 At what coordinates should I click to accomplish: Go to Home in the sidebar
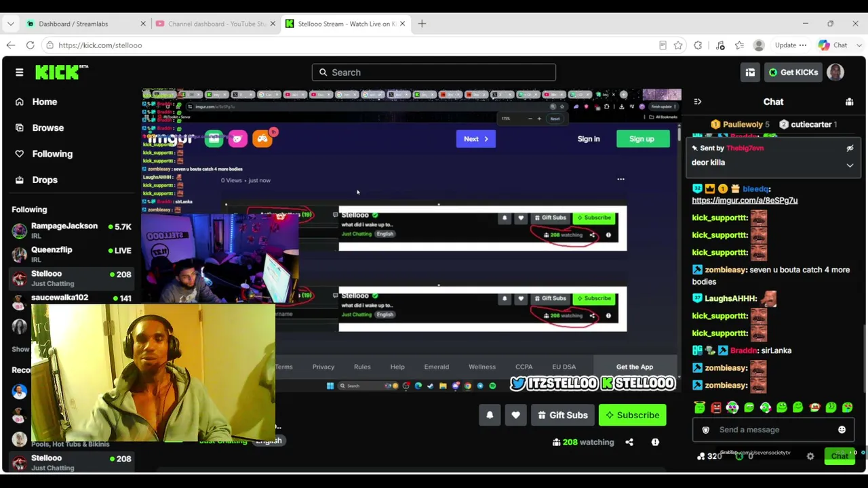click(45, 102)
